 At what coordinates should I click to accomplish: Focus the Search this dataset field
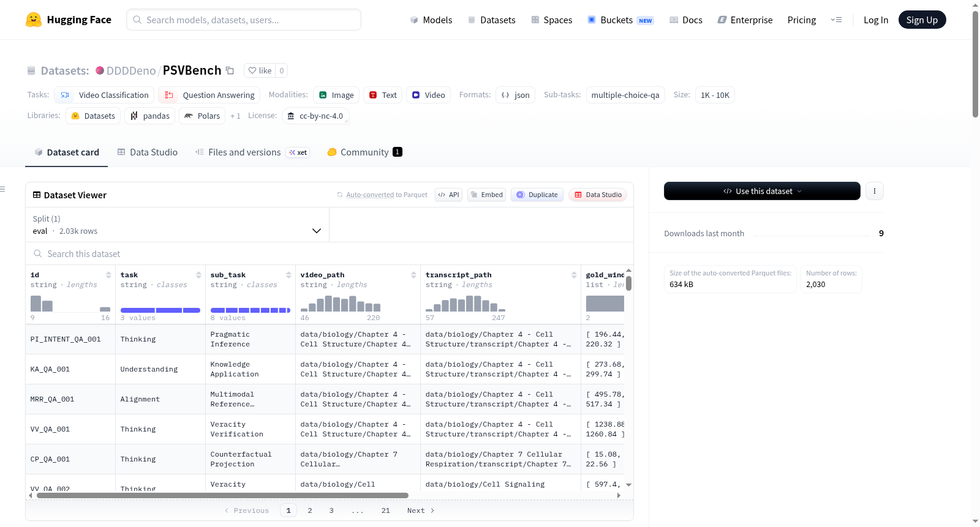coord(330,253)
